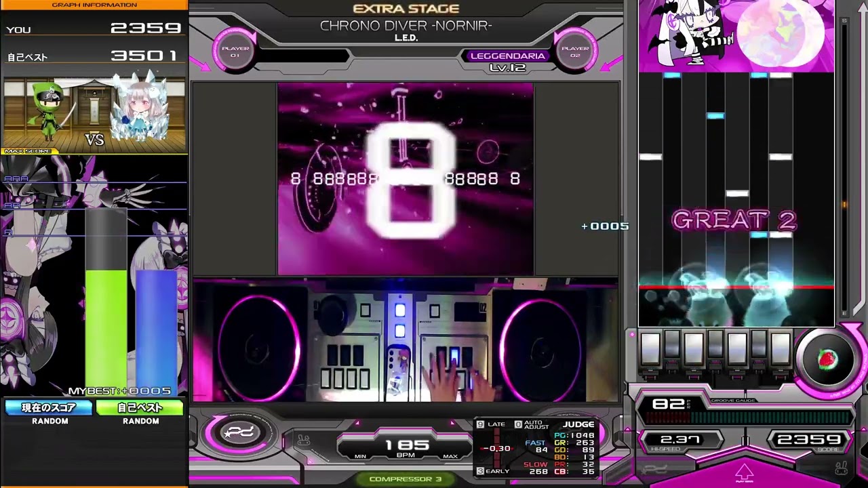
Task: Click the 2359 SCORE box beside HI-SPEED
Action: point(809,440)
